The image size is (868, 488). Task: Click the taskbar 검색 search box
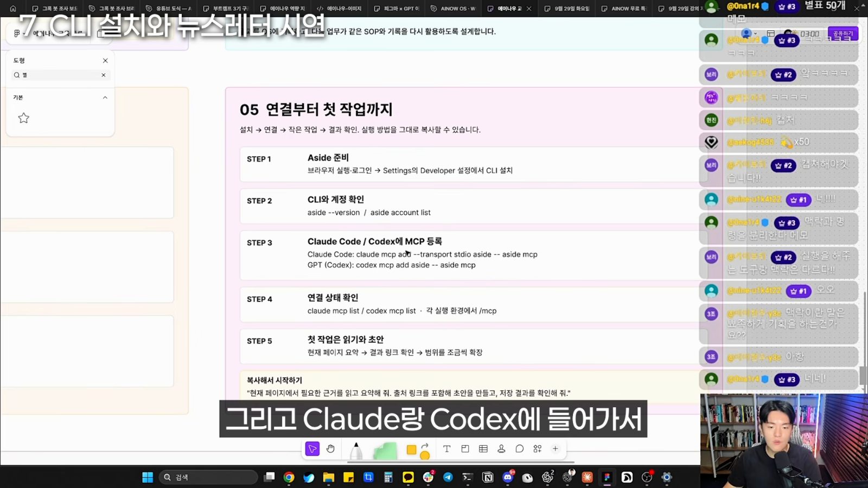pyautogui.click(x=208, y=477)
